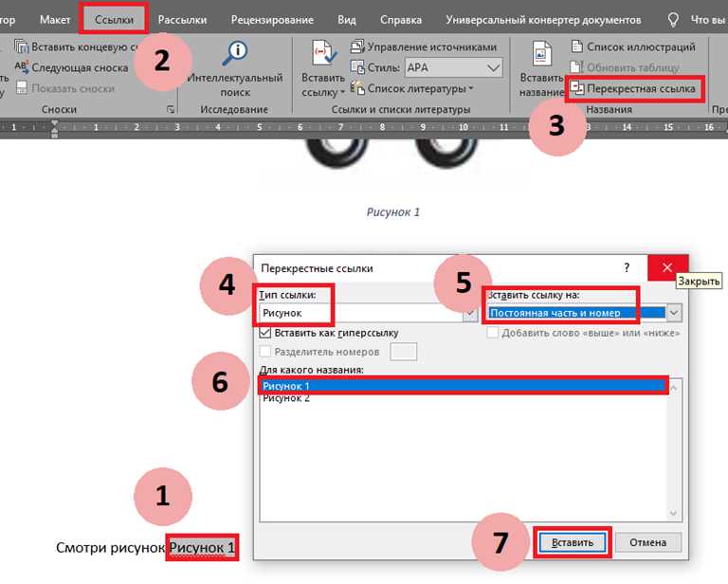Screen dimensions: 728x584
Task: Open Управление источниками
Action: (x=424, y=46)
